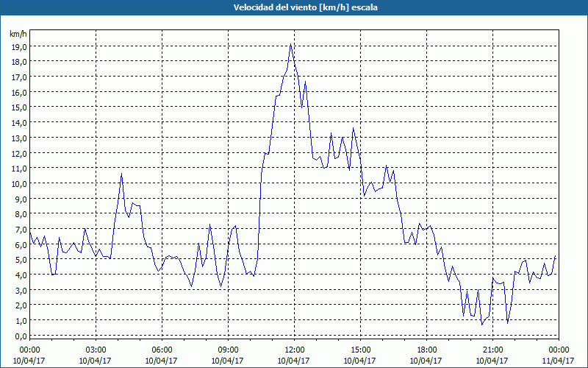Click the 2,0 y-axis label
The image size is (588, 368).
21,305
